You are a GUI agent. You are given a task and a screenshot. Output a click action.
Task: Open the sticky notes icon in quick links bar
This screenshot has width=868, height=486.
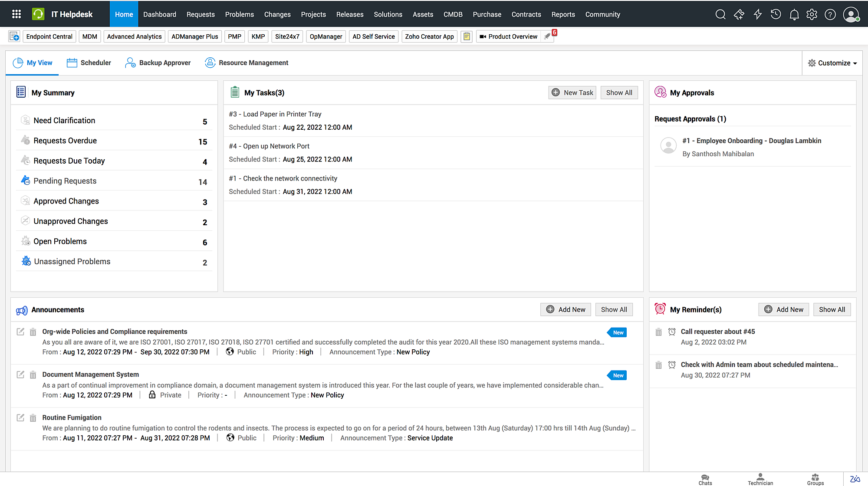click(x=467, y=36)
